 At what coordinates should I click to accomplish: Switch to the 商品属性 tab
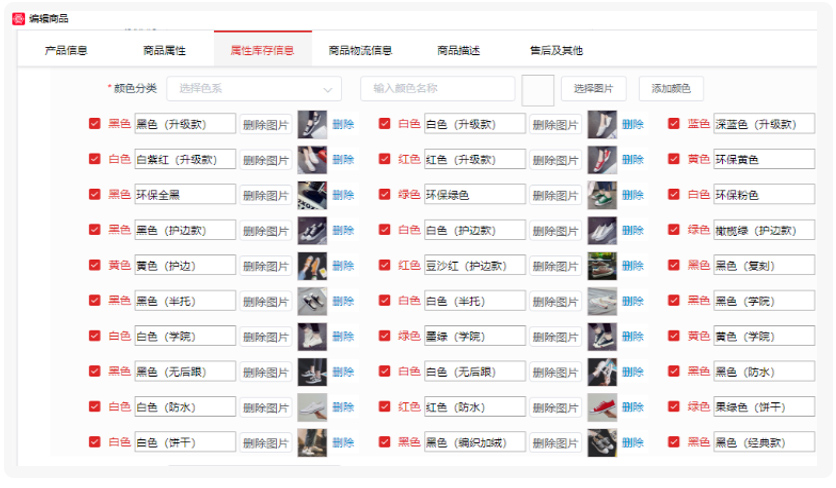[x=164, y=51]
